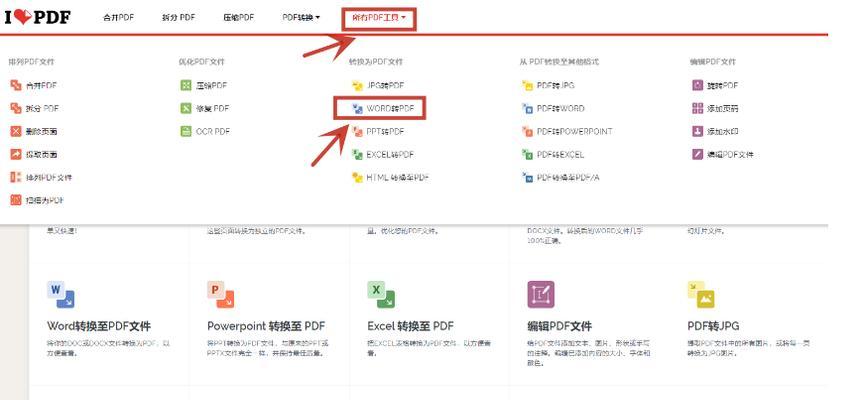Click the 排列PDF文件 menu item icon
Viewport: 865px width, 400px height.
point(15,177)
